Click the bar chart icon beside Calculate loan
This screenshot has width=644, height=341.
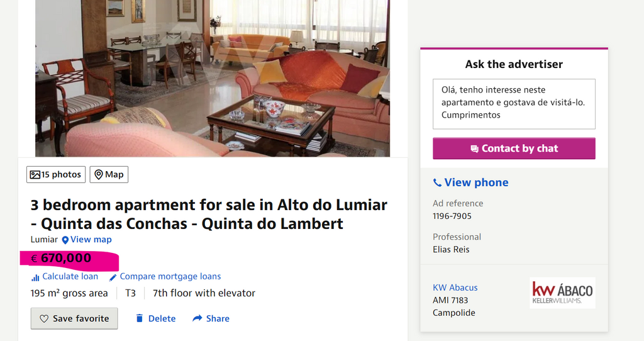coord(35,277)
